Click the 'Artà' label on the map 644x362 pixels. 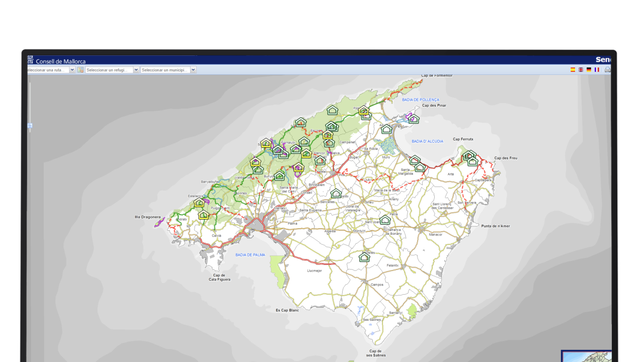451,174
